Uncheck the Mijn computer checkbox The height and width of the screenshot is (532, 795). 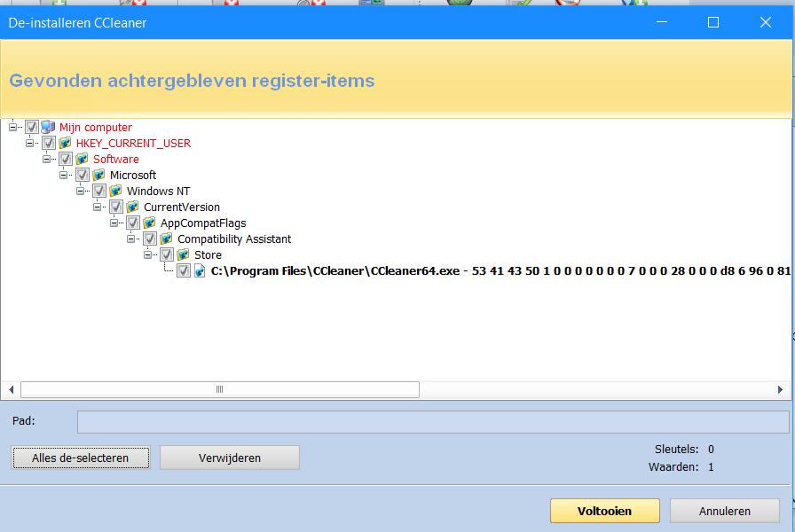pos(31,127)
